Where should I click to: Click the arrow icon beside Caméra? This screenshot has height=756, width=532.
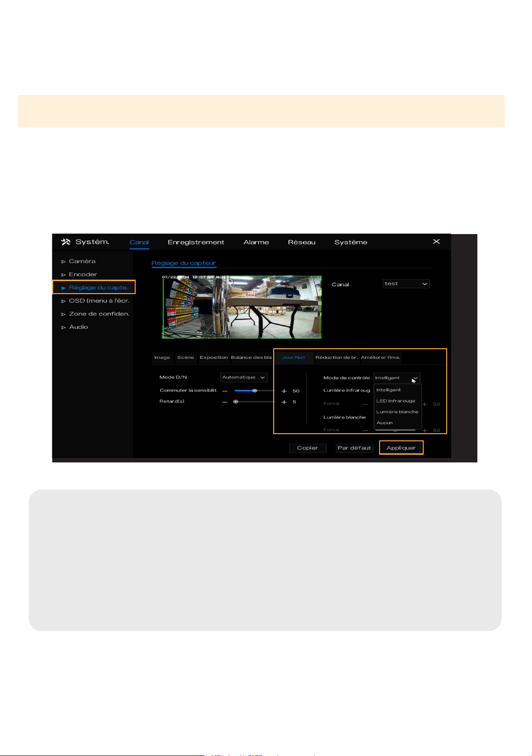(x=63, y=262)
